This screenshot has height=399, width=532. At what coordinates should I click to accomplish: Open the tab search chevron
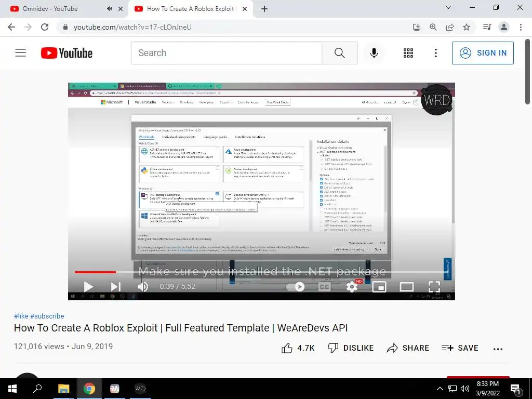[x=448, y=7]
